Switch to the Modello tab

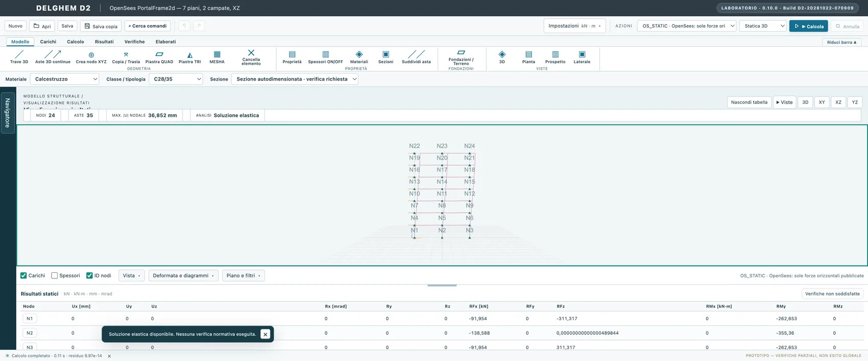click(x=20, y=42)
